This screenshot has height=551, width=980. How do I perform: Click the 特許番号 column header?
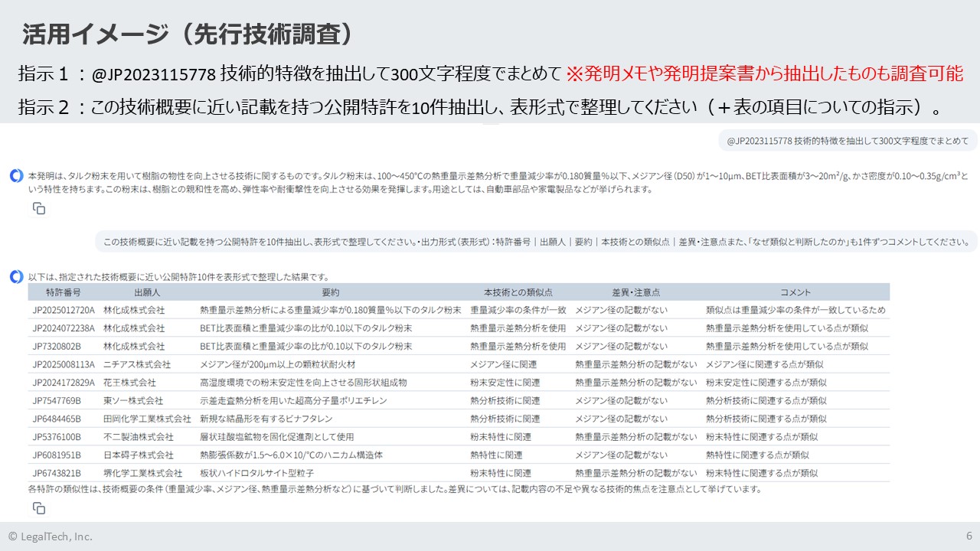point(63,292)
